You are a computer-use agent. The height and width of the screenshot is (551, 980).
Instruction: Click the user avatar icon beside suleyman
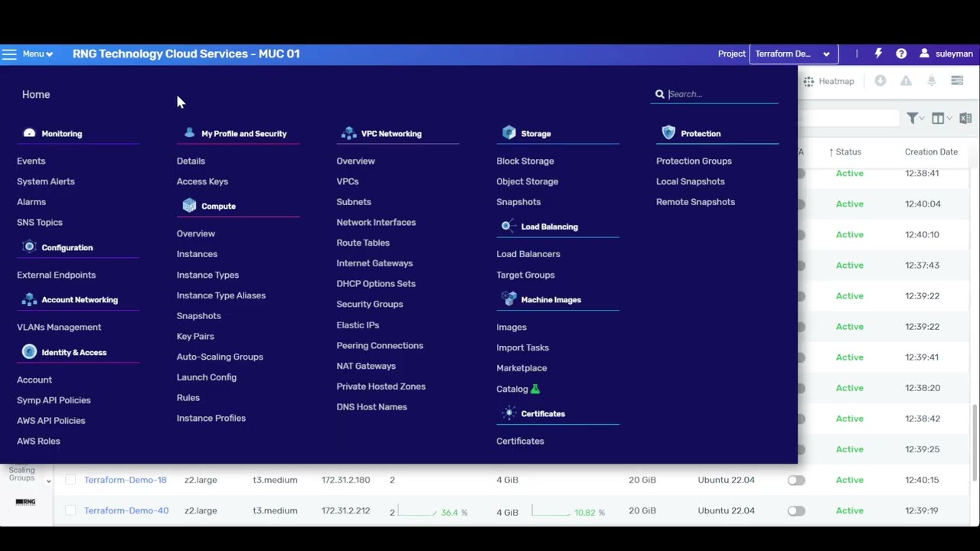[x=924, y=54]
